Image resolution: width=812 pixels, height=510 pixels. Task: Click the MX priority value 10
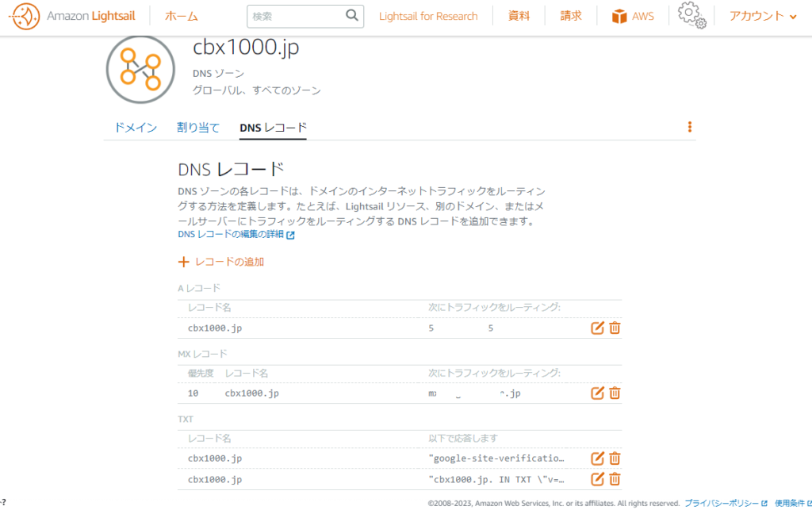tap(193, 393)
